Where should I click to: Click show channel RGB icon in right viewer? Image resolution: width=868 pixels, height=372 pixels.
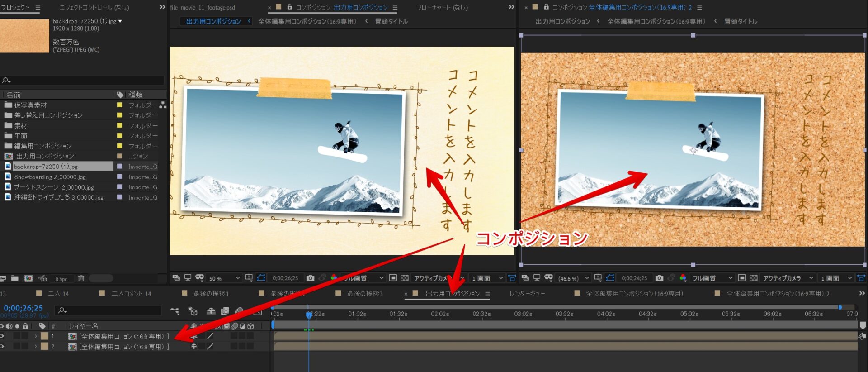pyautogui.click(x=683, y=278)
